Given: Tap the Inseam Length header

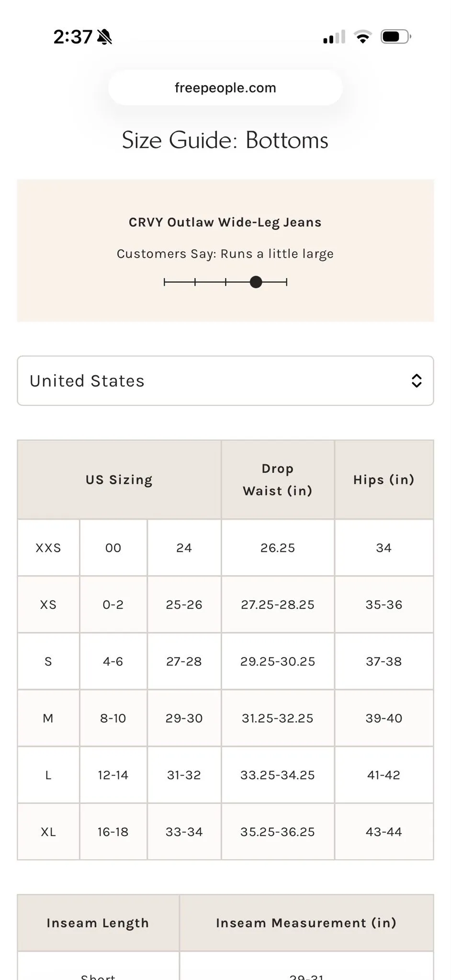Looking at the screenshot, I should point(98,923).
